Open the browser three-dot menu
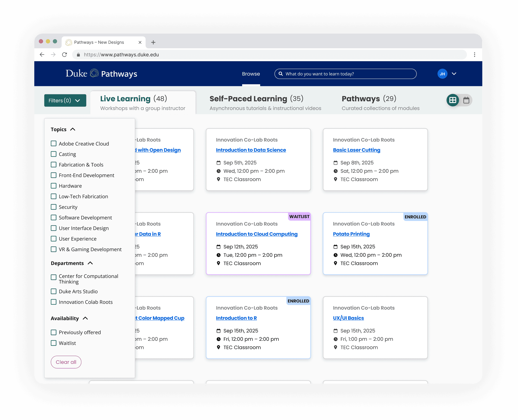 [x=474, y=55]
